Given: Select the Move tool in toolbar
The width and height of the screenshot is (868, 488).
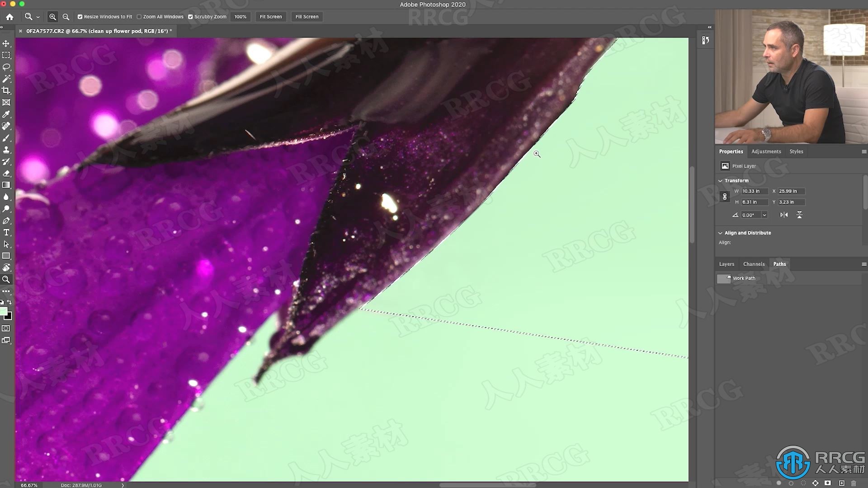Looking at the screenshot, I should (7, 43).
